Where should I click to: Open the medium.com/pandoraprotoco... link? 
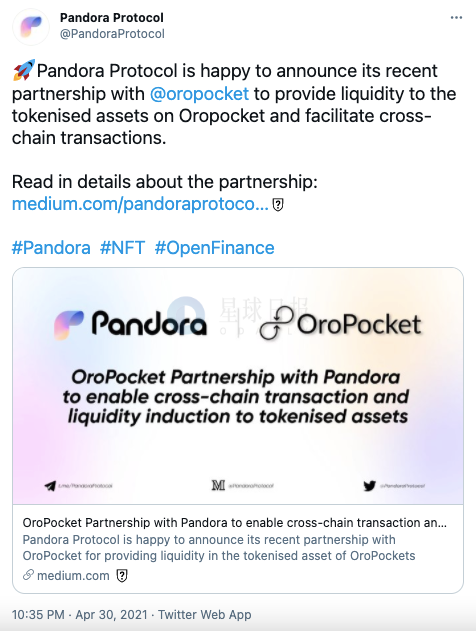(140, 204)
